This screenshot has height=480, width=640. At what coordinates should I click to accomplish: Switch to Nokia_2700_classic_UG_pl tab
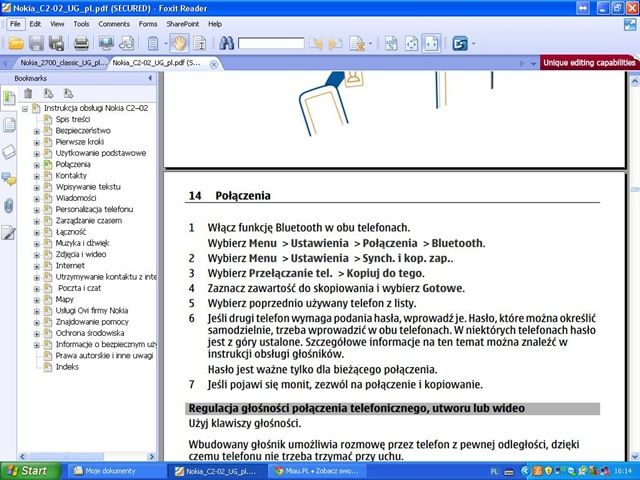coord(63,63)
